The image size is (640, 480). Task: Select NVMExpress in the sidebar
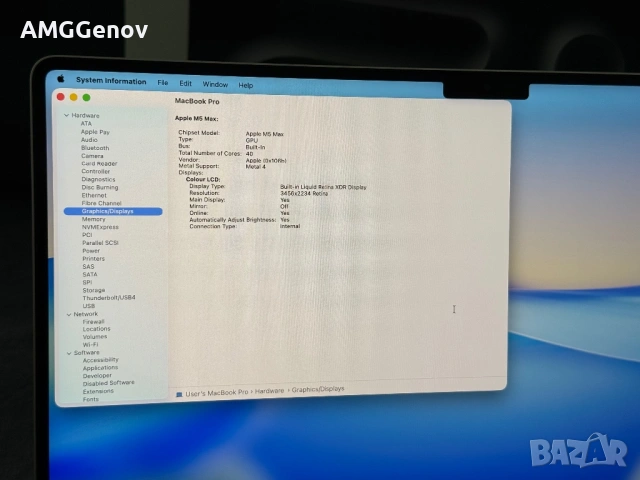pyautogui.click(x=100, y=227)
